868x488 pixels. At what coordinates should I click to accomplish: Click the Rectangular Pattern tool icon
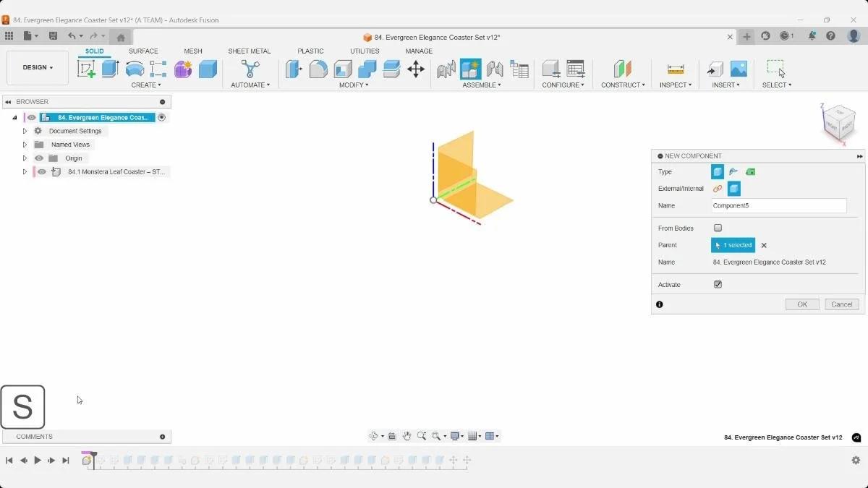pyautogui.click(x=158, y=69)
